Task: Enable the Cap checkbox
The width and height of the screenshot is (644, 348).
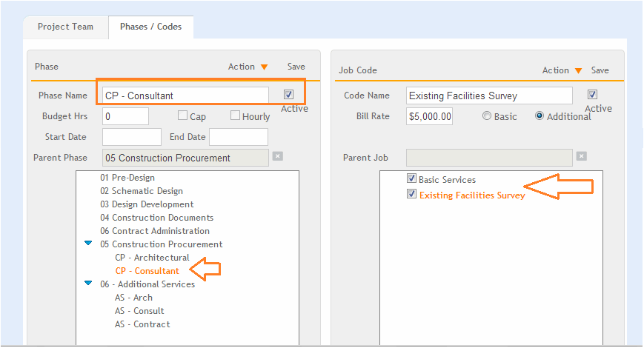Action: [182, 116]
